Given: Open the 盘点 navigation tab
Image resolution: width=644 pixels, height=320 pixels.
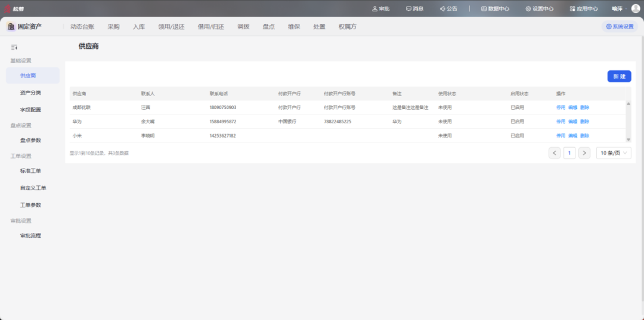Looking at the screenshot, I should (x=268, y=27).
